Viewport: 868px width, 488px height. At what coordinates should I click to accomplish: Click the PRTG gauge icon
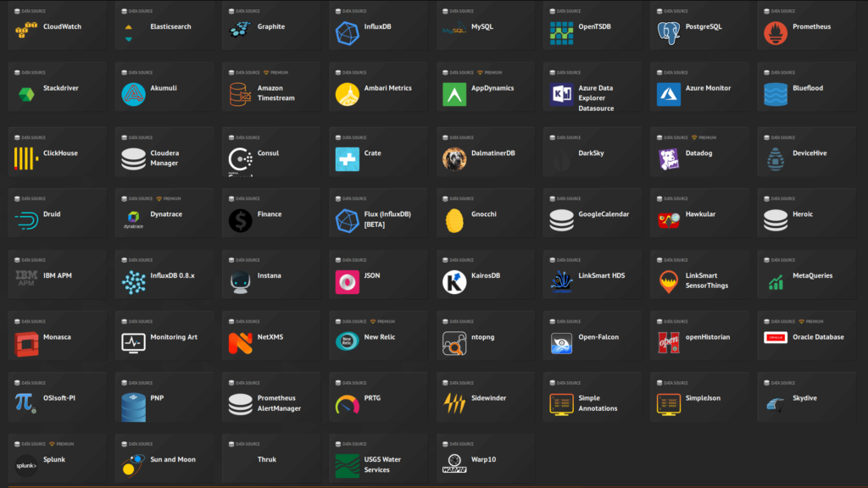pyautogui.click(x=347, y=404)
